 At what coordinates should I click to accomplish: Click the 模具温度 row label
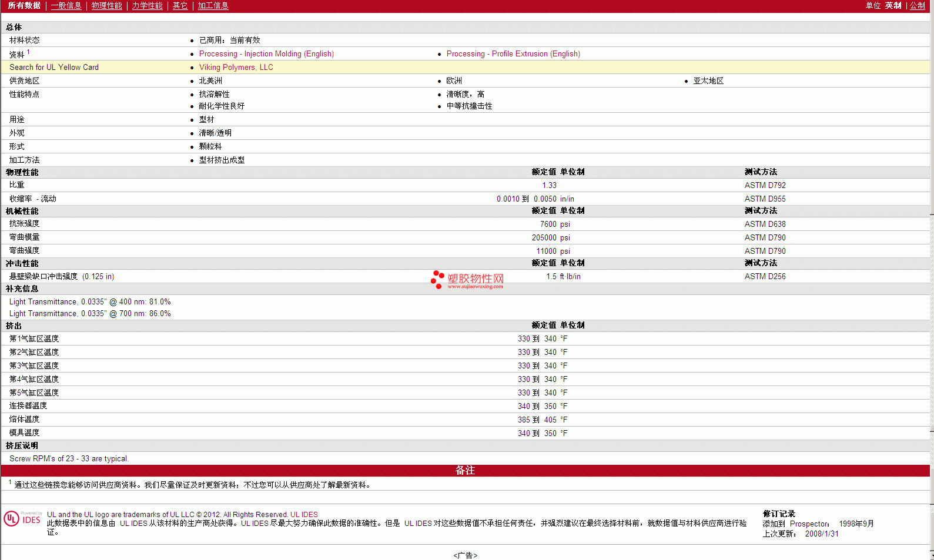(x=24, y=433)
